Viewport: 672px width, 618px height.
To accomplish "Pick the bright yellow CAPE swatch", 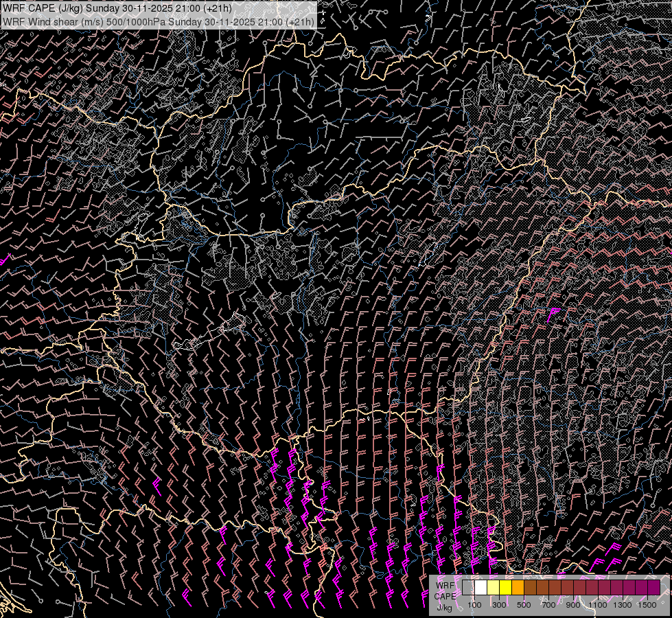I will [505, 588].
